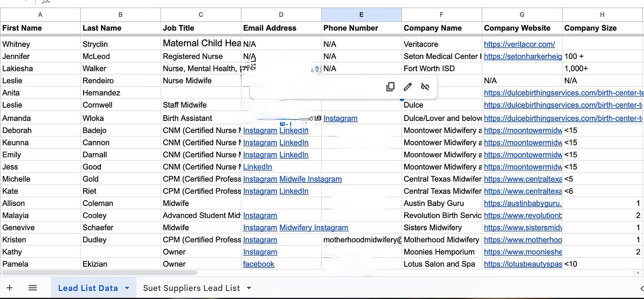Screen dimensions: 644x299
Task: Select the motherhoodmidwifery@ phone number cell
Action: (x=361, y=240)
